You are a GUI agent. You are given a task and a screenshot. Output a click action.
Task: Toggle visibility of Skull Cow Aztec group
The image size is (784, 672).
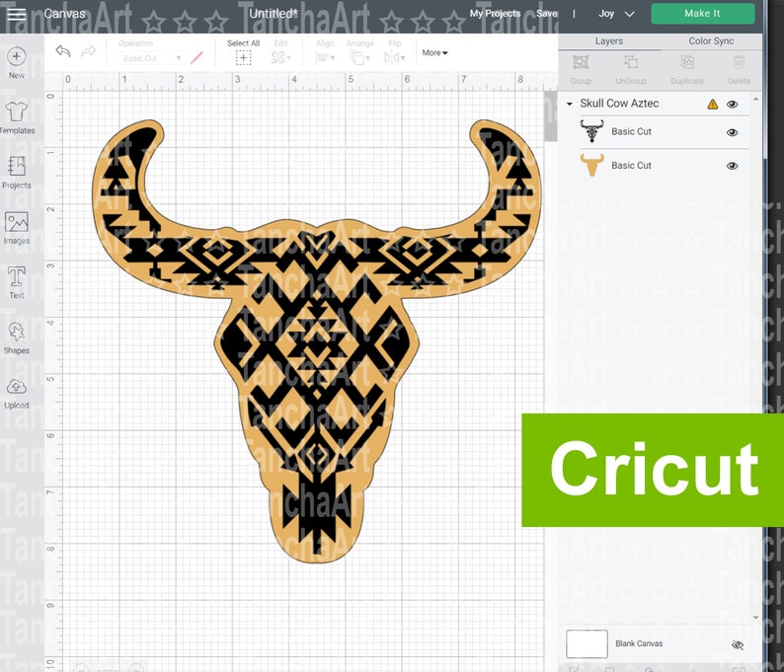733,104
